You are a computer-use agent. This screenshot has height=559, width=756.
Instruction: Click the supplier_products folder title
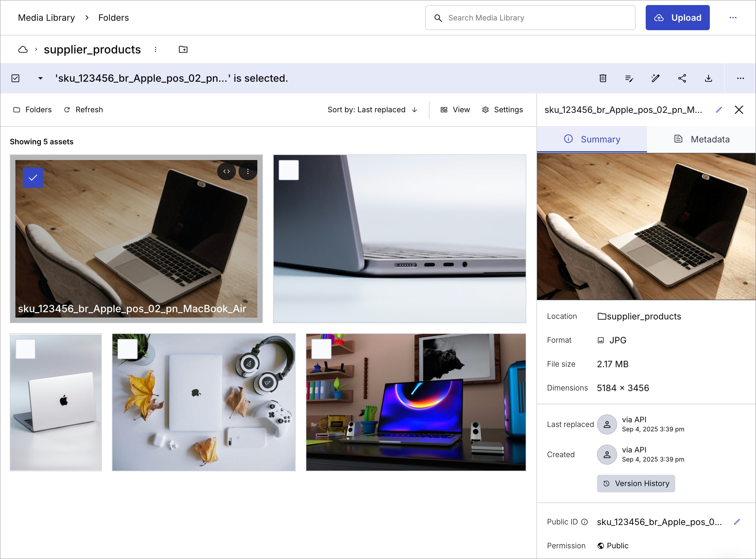(x=92, y=49)
